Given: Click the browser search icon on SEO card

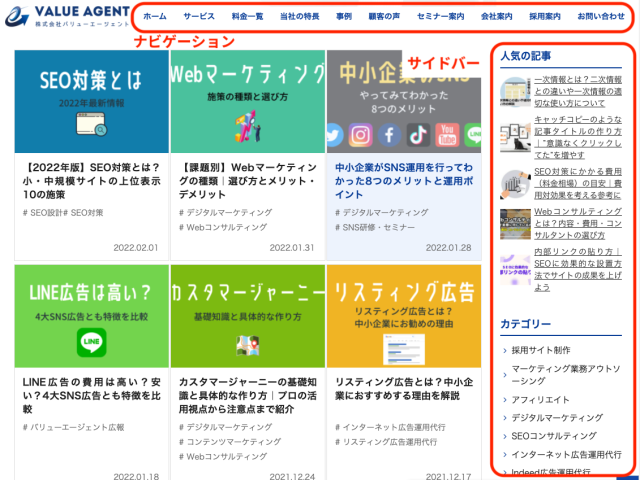Looking at the screenshot, I should click(91, 124).
